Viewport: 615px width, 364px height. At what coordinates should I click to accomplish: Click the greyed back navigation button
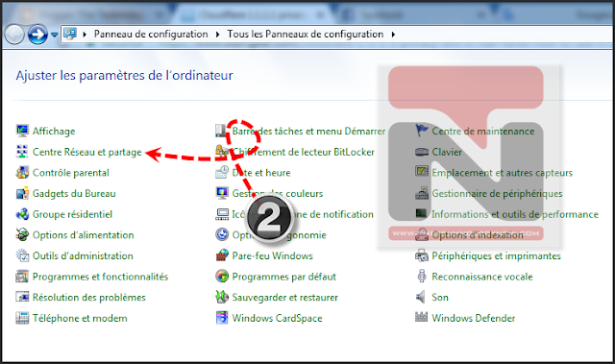(x=14, y=35)
